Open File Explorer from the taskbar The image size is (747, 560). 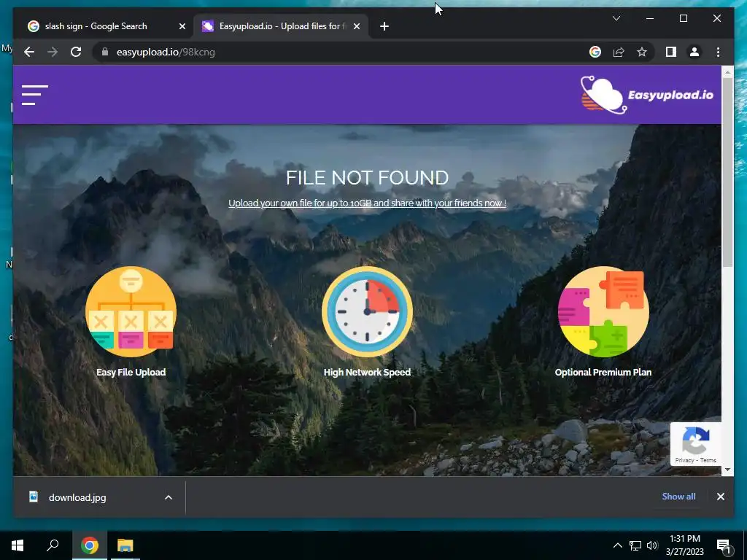point(125,545)
